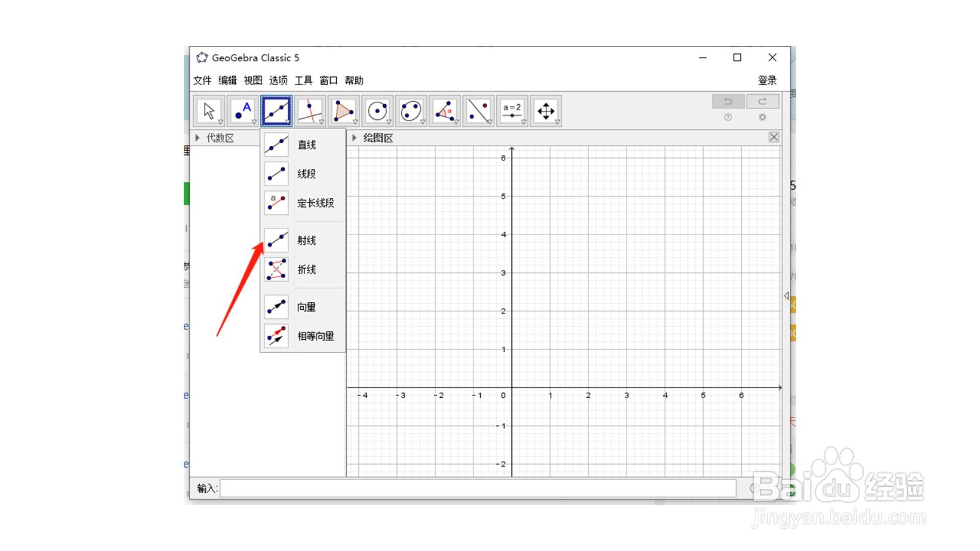Click the 绘图区 panel title

click(378, 138)
